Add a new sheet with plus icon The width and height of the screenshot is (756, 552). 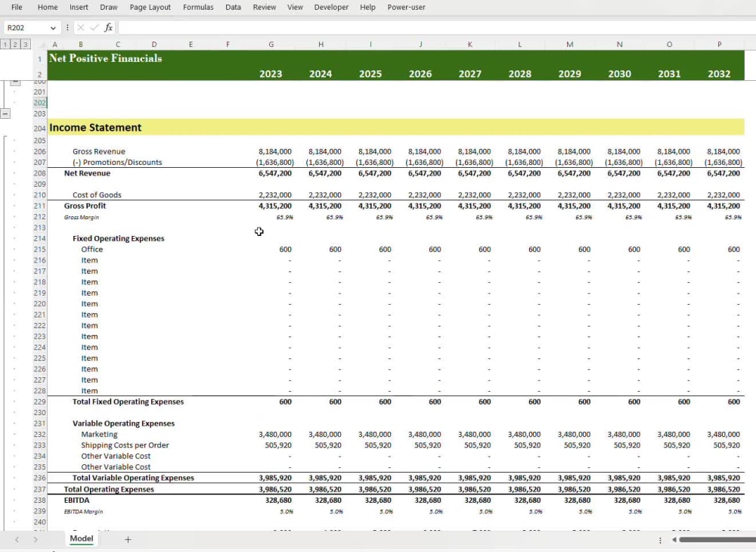[x=128, y=539]
